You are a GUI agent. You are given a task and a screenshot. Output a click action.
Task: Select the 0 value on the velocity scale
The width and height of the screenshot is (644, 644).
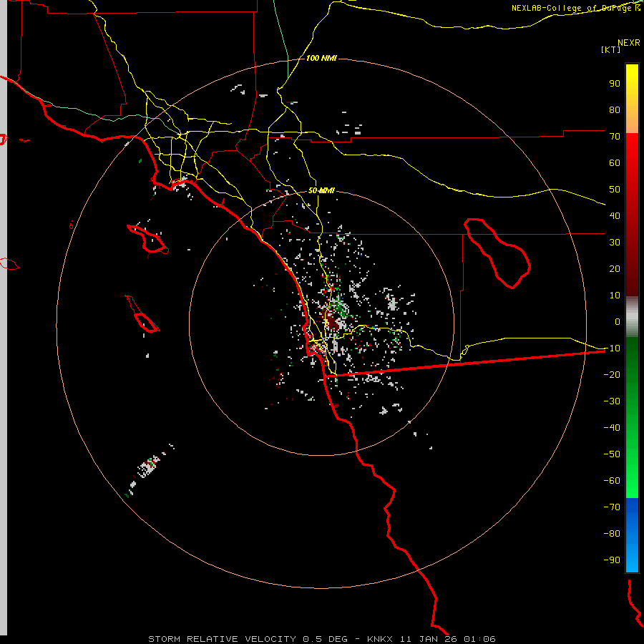tap(617, 321)
